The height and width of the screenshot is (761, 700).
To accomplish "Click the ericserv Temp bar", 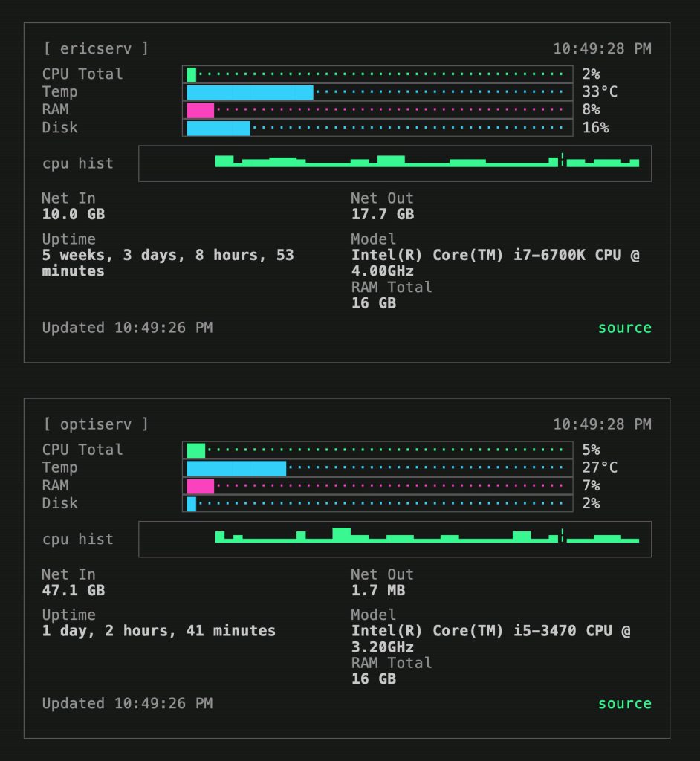I will pyautogui.click(x=377, y=92).
